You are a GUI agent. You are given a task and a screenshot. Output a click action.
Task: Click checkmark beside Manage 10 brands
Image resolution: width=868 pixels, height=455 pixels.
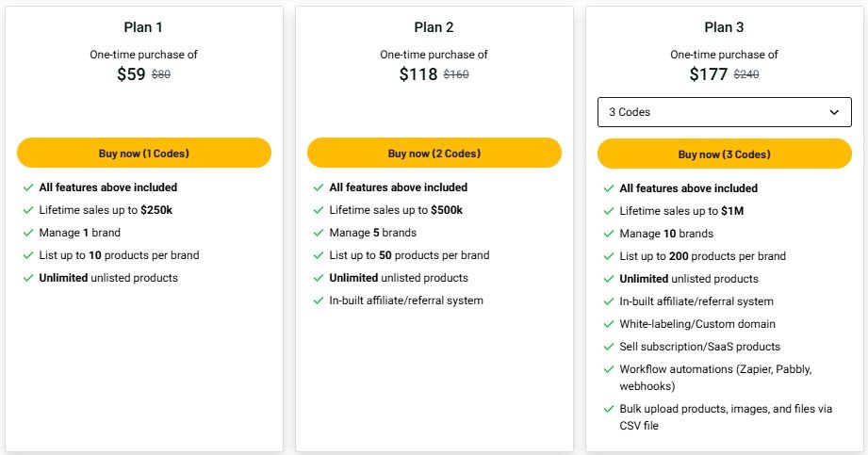609,235
